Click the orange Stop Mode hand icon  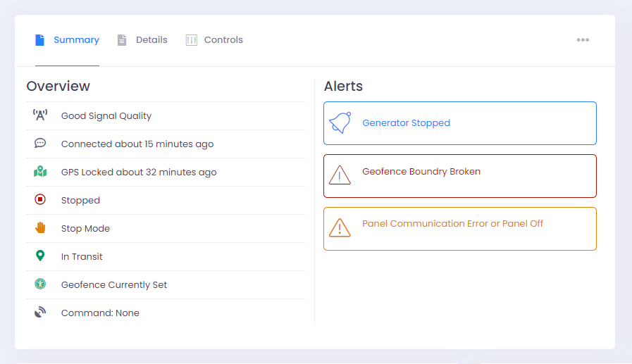40,228
